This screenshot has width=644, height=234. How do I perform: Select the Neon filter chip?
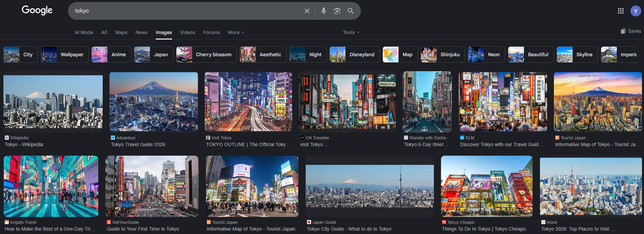point(487,54)
